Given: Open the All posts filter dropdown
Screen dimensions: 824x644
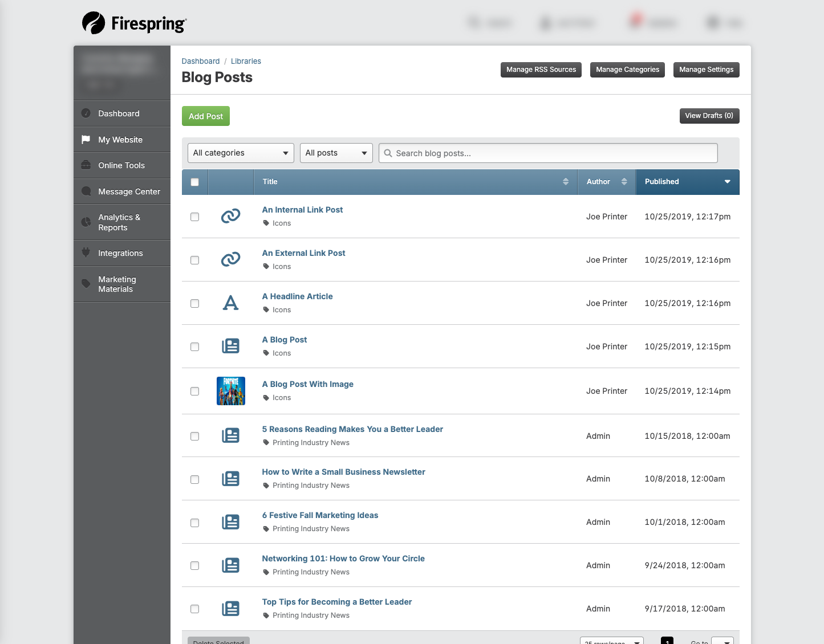Looking at the screenshot, I should [x=336, y=153].
